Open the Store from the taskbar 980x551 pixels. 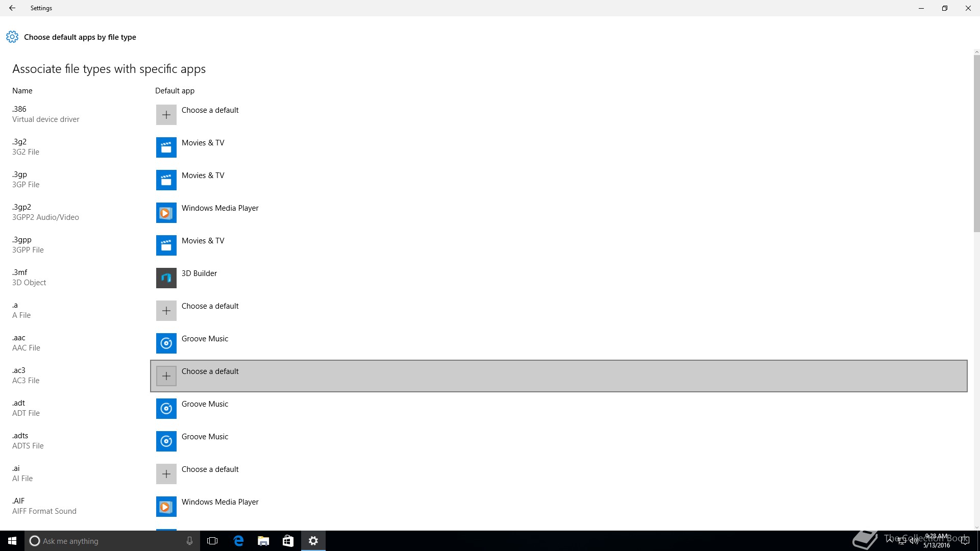pyautogui.click(x=288, y=541)
